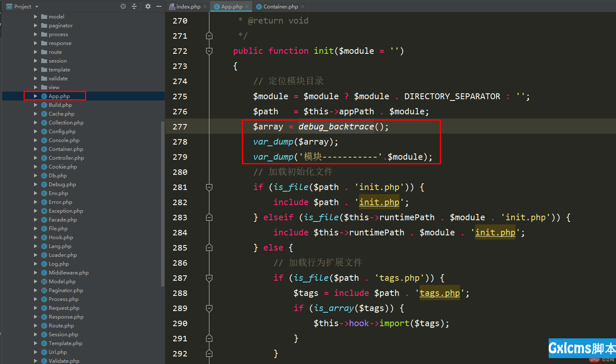Open Env.php from project tree
This screenshot has width=616, height=364.
58,193
